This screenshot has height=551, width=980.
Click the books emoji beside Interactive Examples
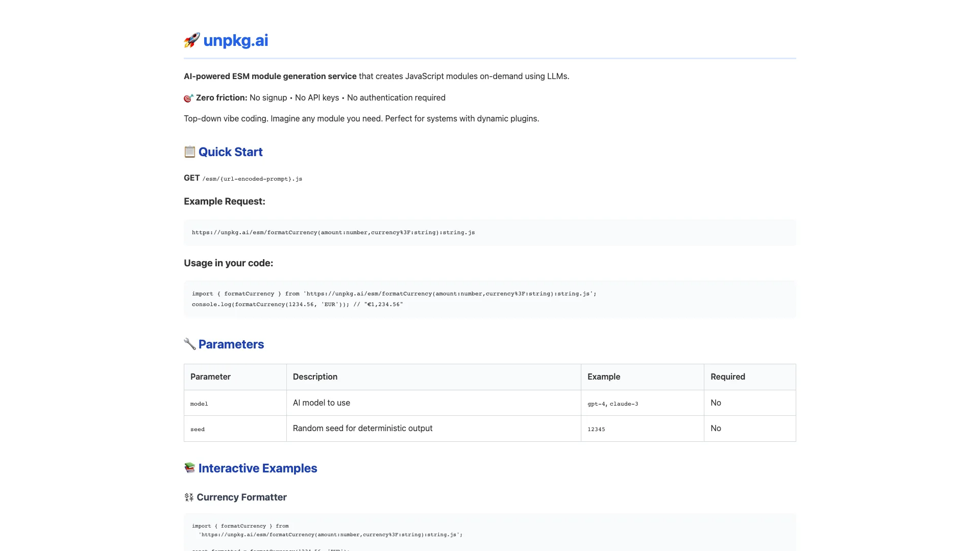(x=190, y=468)
